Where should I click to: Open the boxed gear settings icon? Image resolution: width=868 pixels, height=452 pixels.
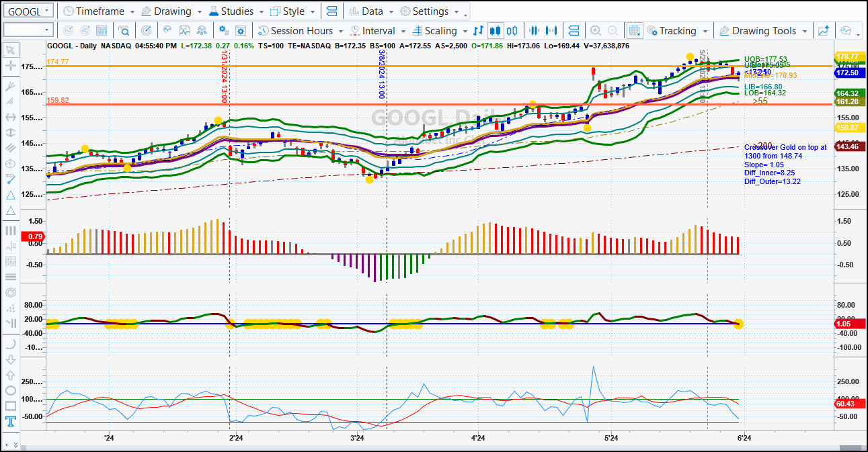(x=241, y=31)
